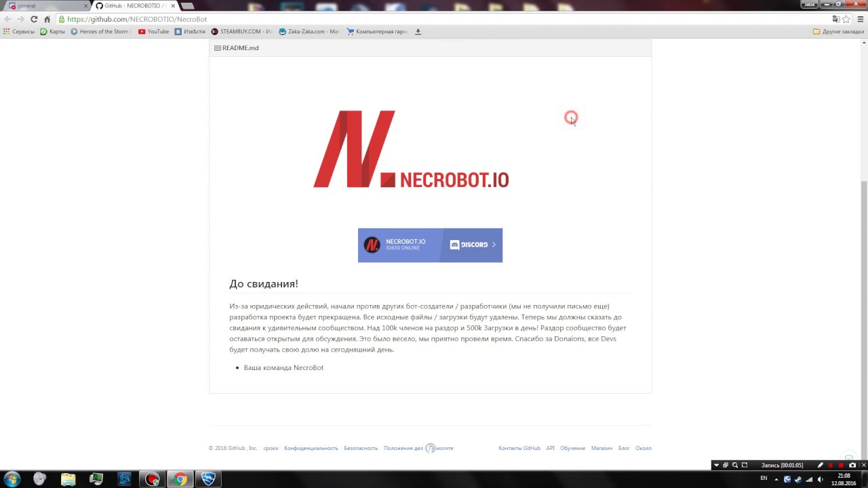Click the NecroBot.io logo image
This screenshot has height=488, width=868.
(x=411, y=149)
